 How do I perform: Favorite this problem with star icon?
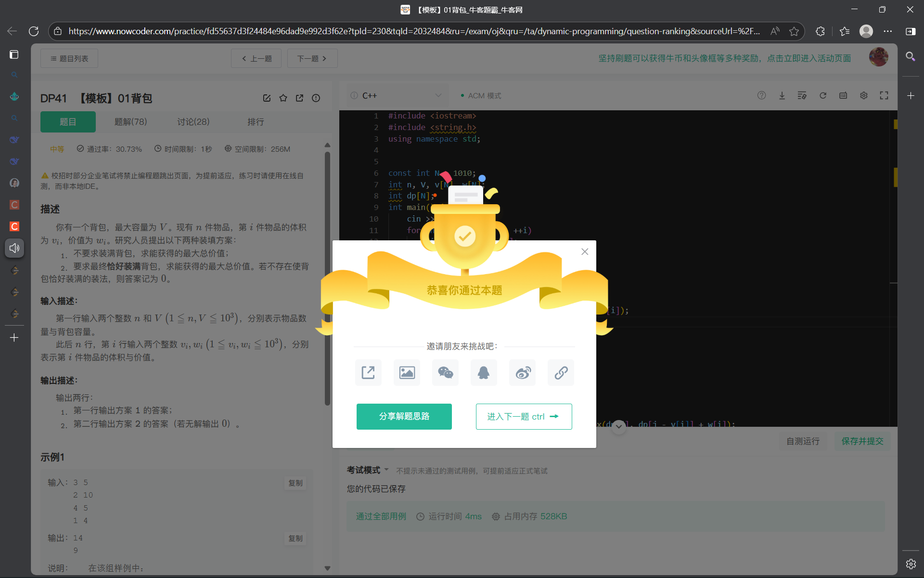[283, 98]
